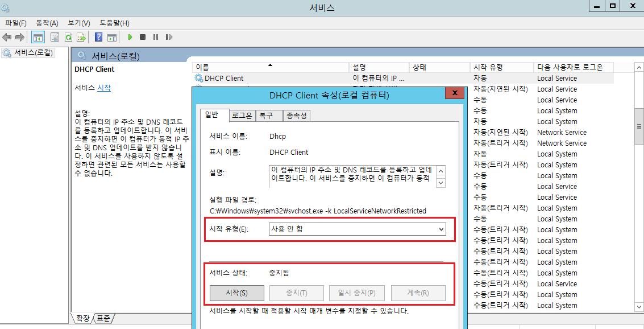The image size is (644, 329).
Task: Sort by 다음 사용자로 로그온 column header
Action: click(574, 67)
